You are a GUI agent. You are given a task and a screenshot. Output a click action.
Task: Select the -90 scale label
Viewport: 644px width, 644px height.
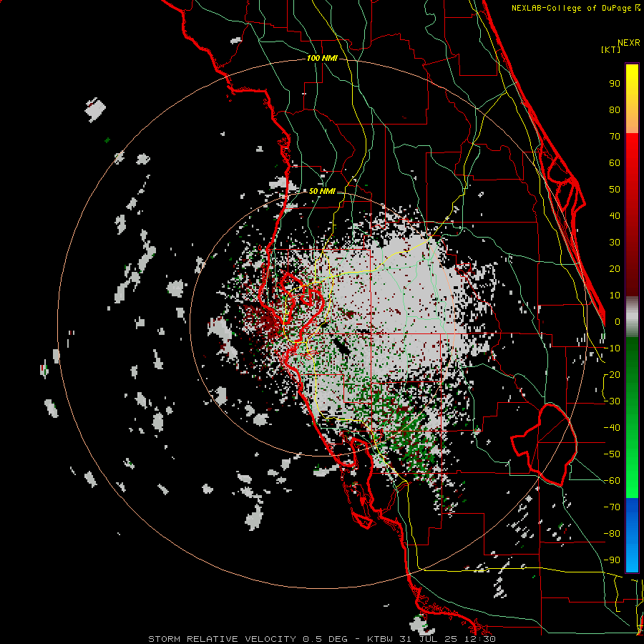[612, 560]
